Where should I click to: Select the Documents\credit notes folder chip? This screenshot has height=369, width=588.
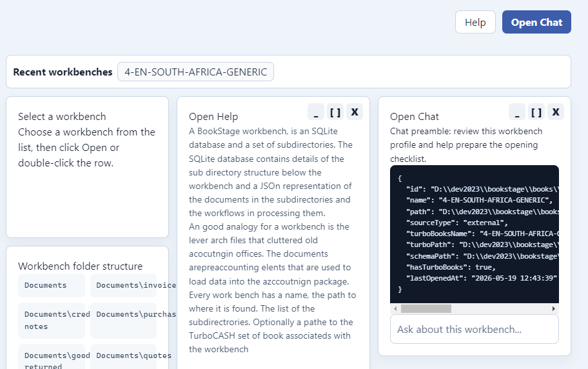(52, 320)
